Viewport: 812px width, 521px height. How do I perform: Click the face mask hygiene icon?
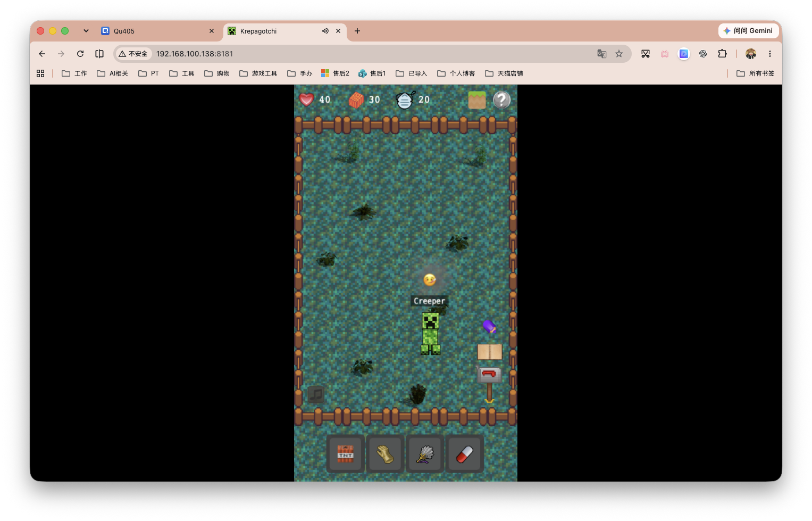point(405,100)
